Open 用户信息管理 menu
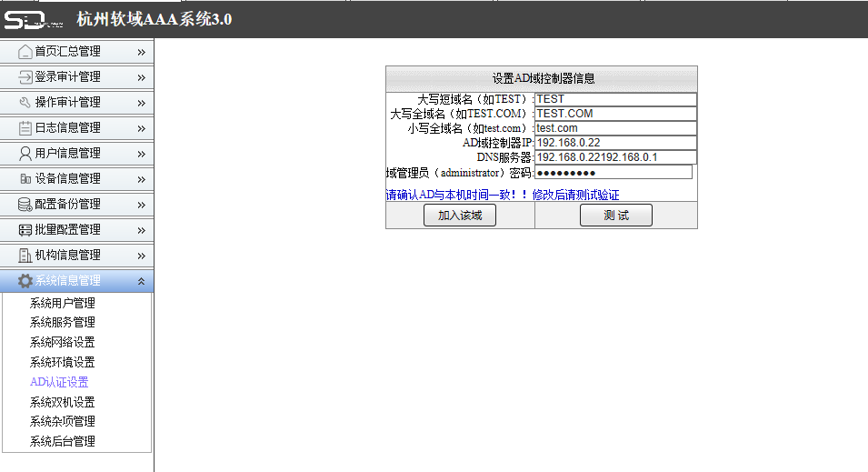Image resolution: width=868 pixels, height=472 pixels. click(77, 154)
